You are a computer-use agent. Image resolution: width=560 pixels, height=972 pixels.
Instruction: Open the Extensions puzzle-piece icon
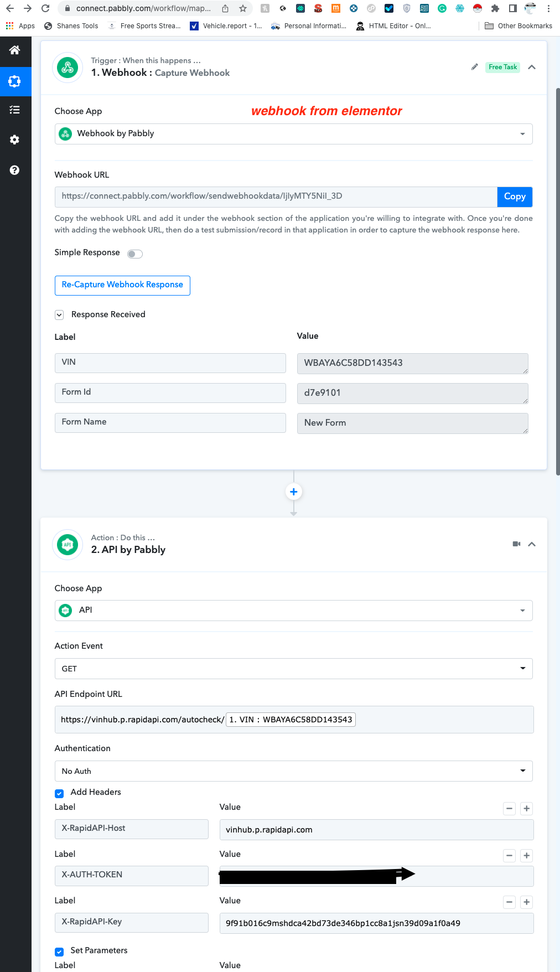coord(495,8)
